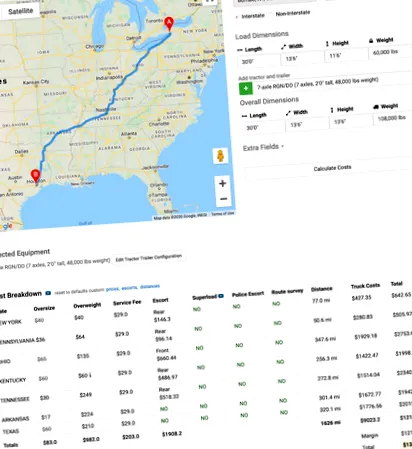Click the Overall Dimensions Height arrow icon

332,110
